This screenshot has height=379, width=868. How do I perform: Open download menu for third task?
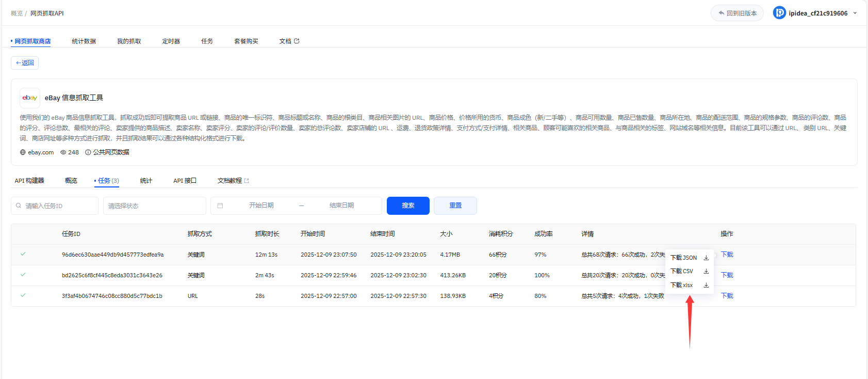(727, 296)
